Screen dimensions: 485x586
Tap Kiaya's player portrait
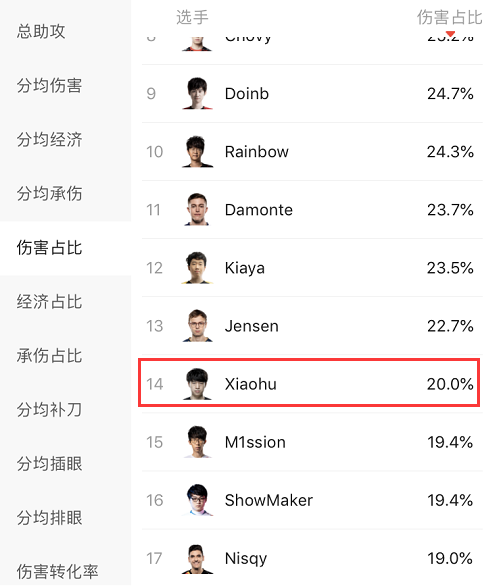pos(197,268)
